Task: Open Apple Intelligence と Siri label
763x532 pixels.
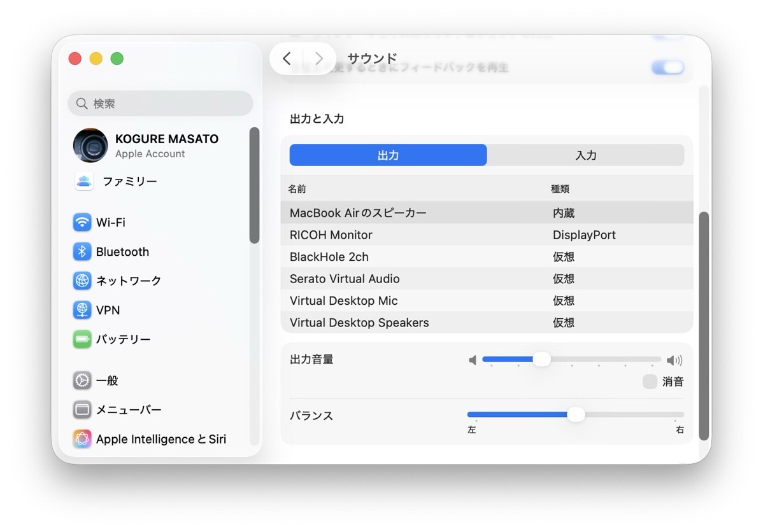Action: pyautogui.click(x=161, y=438)
